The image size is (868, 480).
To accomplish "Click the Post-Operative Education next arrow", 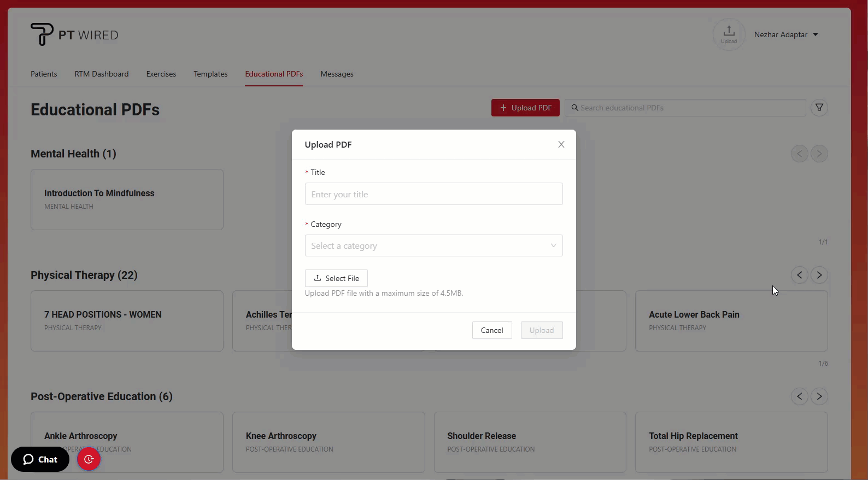I will coord(819,396).
